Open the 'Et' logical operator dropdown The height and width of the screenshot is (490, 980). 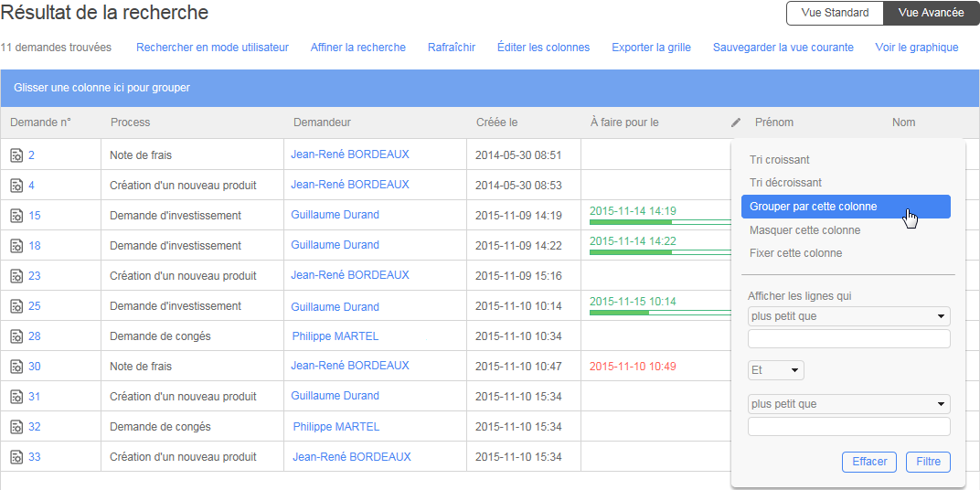pyautogui.click(x=775, y=370)
